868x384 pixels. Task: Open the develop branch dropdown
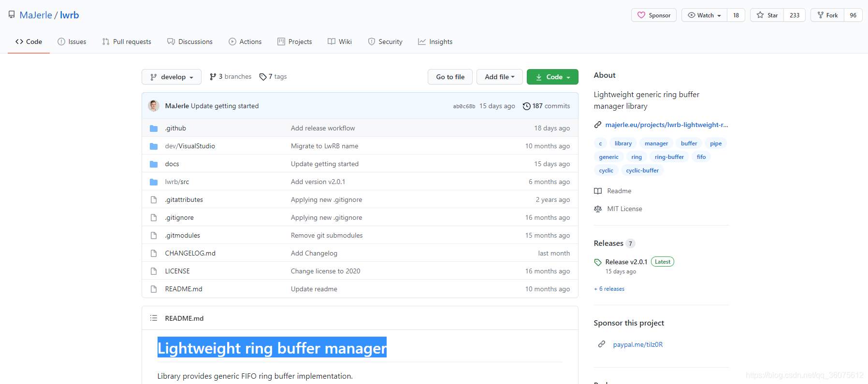pyautogui.click(x=172, y=77)
